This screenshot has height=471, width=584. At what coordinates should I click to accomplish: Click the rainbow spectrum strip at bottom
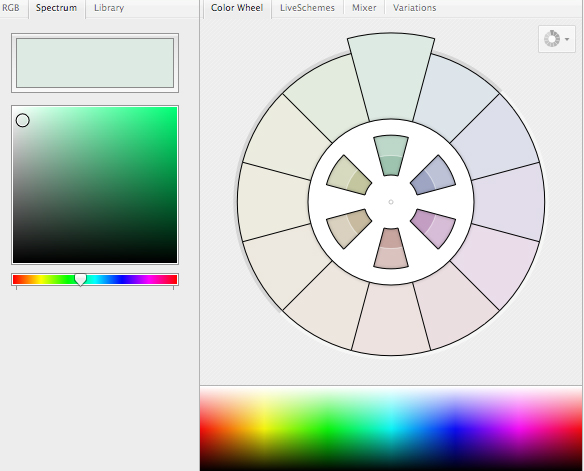[x=391, y=429]
